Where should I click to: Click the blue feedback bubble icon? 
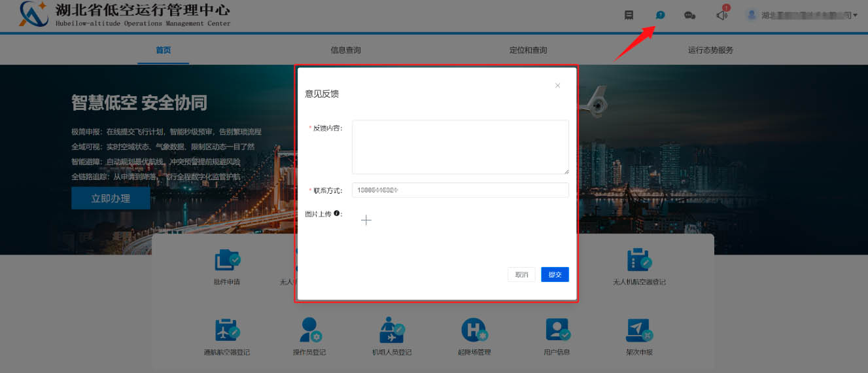tap(660, 15)
